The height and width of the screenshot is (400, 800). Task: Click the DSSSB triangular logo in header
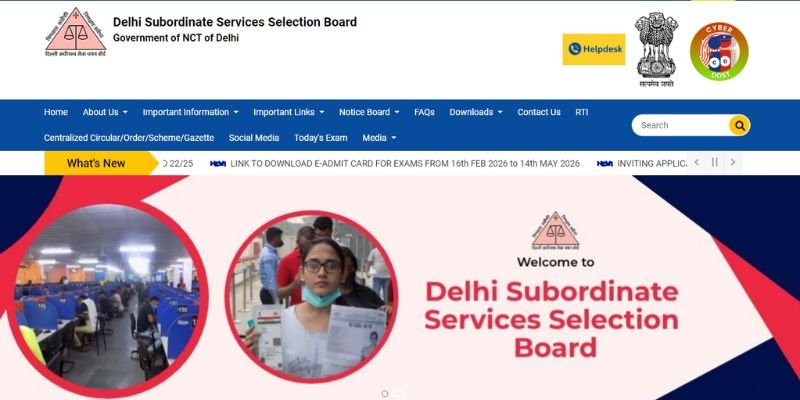coord(76,32)
